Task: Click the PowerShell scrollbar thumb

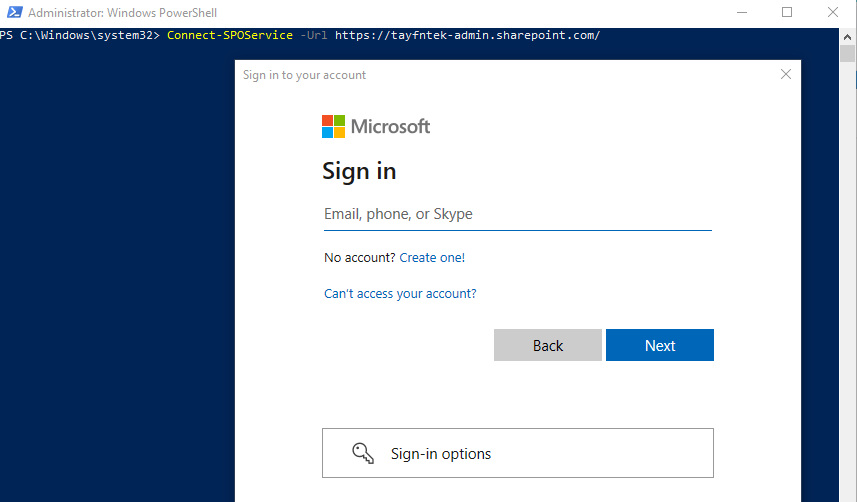Action: (x=847, y=54)
